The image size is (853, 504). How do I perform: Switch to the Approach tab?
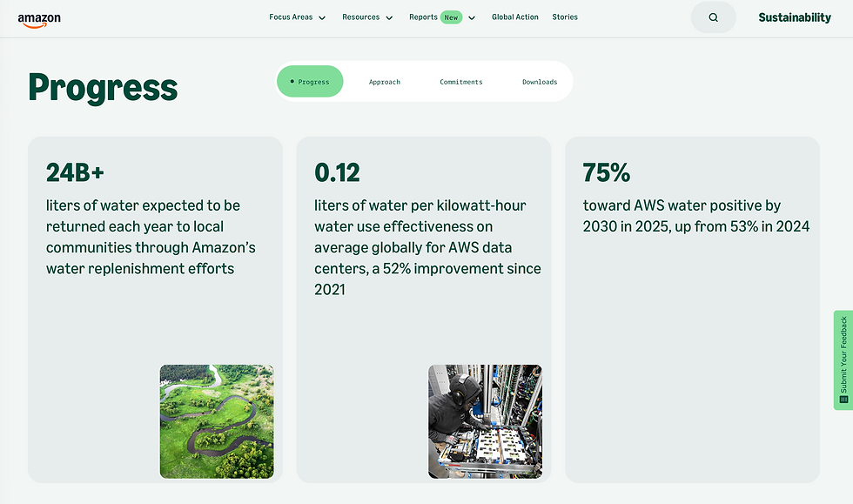coord(385,82)
